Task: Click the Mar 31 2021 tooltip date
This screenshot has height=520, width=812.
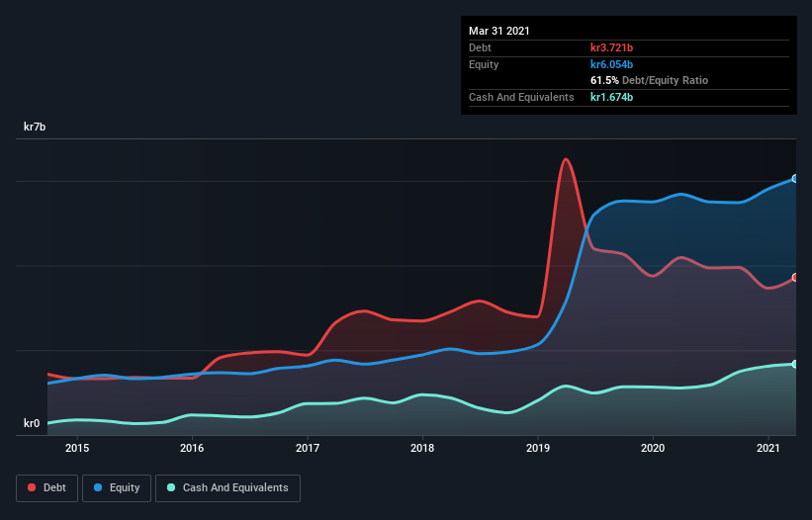Action: (x=499, y=31)
